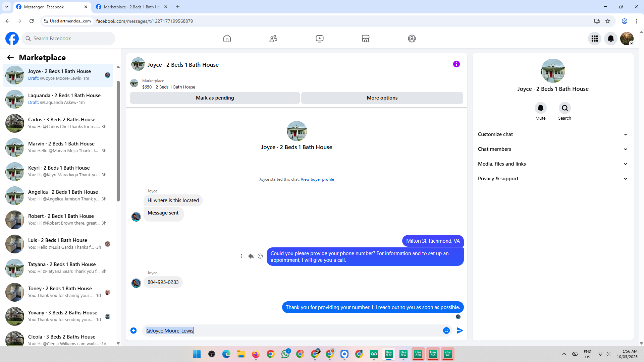Open Marketplace storefront icon in top navigation
The height and width of the screenshot is (362, 644).
click(x=366, y=39)
